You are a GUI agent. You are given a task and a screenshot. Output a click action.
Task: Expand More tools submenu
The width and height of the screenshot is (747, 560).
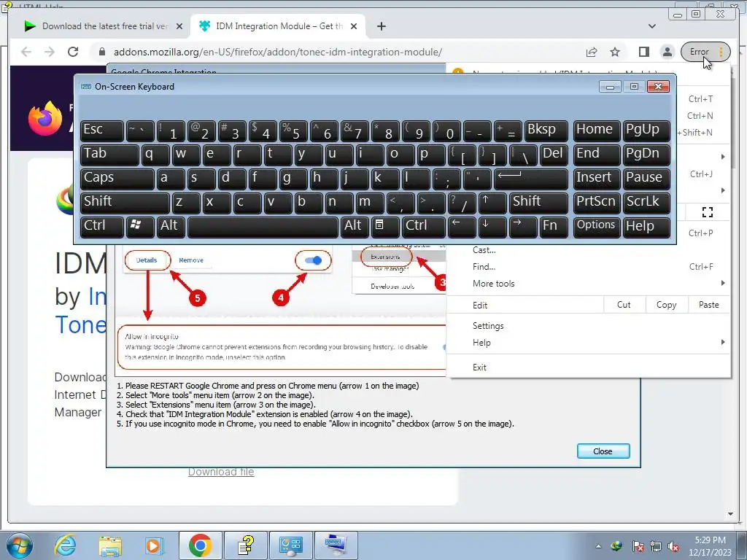(588, 284)
